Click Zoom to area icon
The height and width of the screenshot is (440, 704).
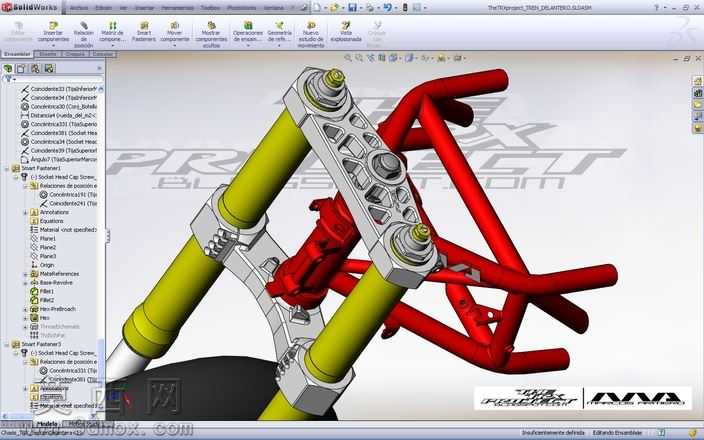tap(359, 58)
